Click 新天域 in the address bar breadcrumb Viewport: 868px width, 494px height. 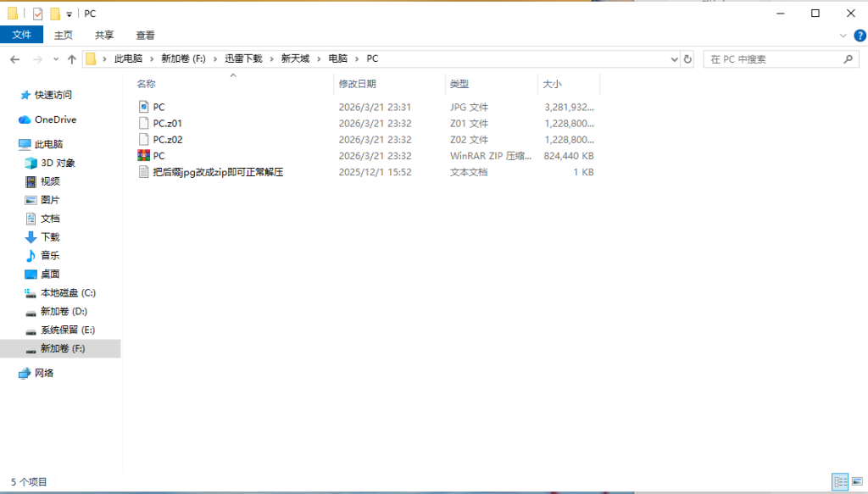295,58
